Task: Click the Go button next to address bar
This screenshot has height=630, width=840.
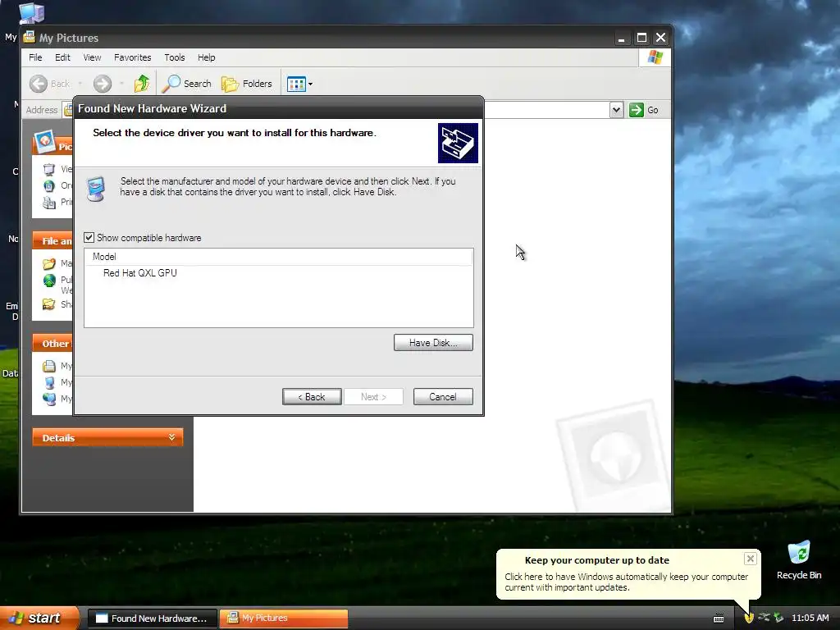Action: (644, 110)
